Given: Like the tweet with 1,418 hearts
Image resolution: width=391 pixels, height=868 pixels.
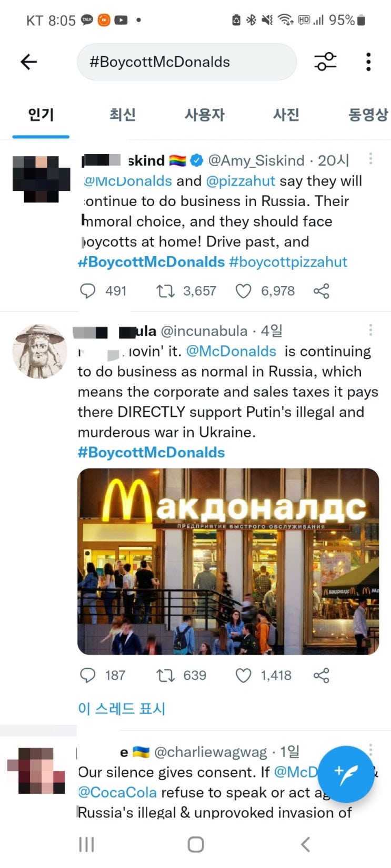Looking at the screenshot, I should pos(243,675).
